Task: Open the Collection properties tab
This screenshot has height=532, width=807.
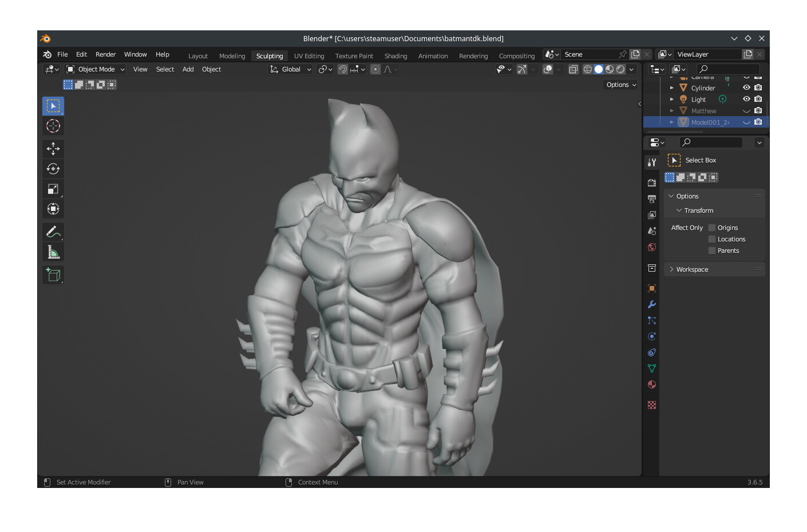Action: click(652, 268)
